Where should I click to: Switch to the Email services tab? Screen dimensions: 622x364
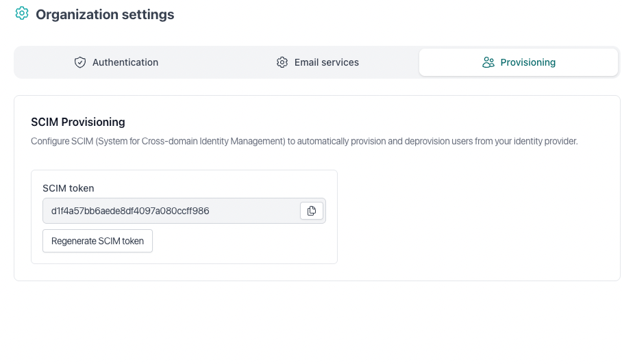pos(318,62)
